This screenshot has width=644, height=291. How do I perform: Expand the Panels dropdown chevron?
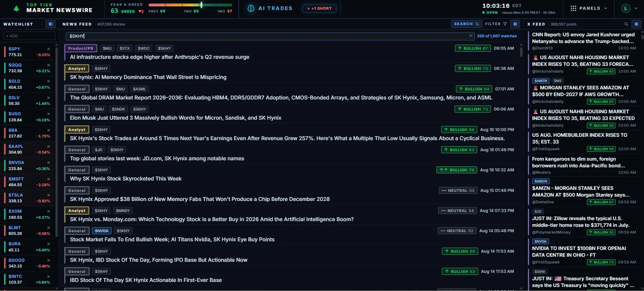(x=606, y=8)
